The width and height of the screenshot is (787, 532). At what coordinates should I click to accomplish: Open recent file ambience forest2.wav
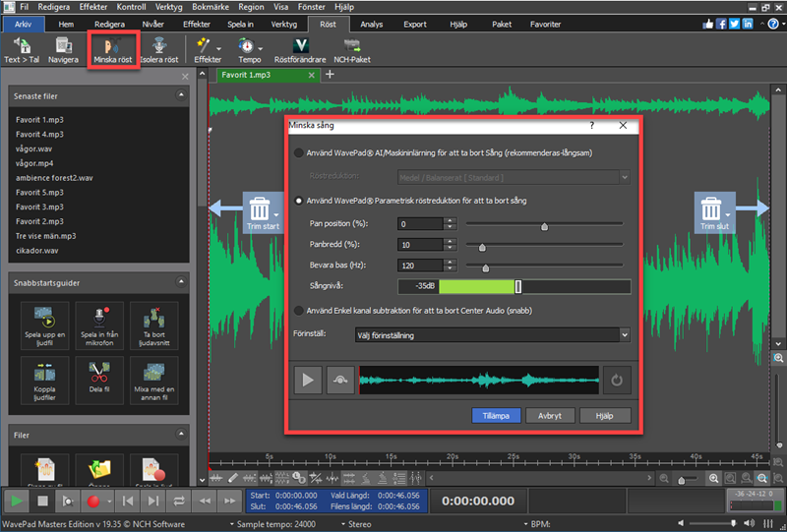coord(54,178)
